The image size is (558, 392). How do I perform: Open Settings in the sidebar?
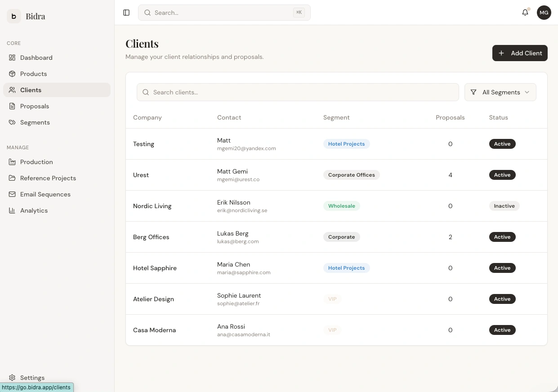tap(32, 378)
